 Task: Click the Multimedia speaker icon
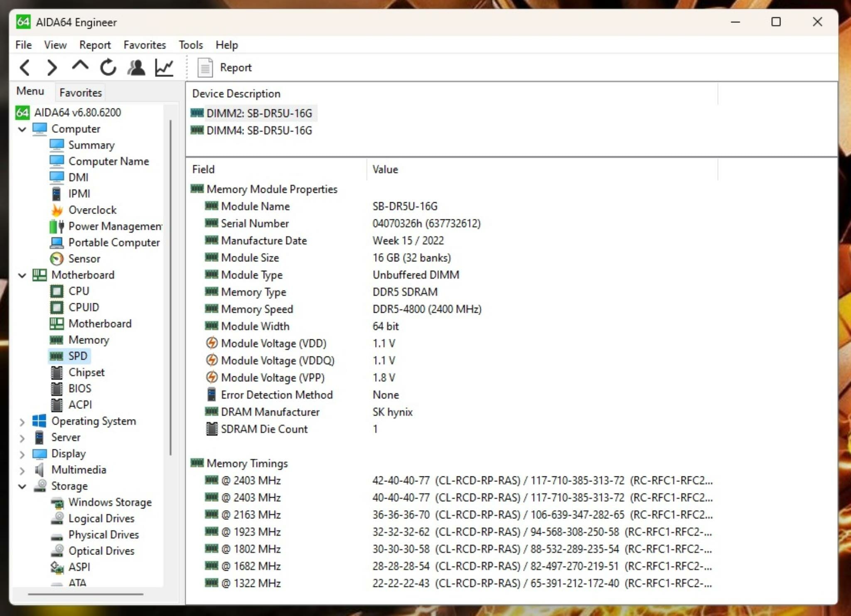[39, 470]
